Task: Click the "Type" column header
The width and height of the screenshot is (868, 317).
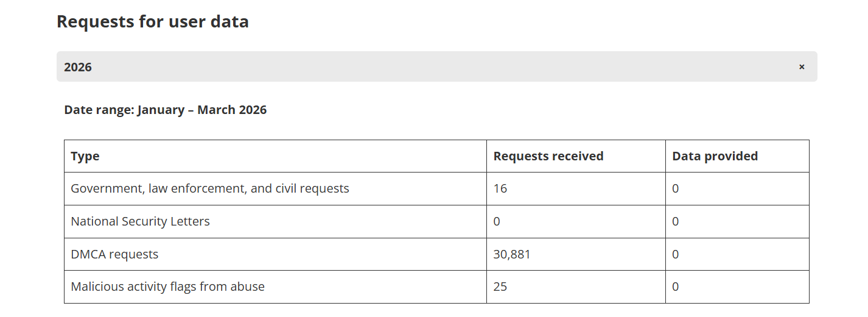Action: (x=85, y=156)
